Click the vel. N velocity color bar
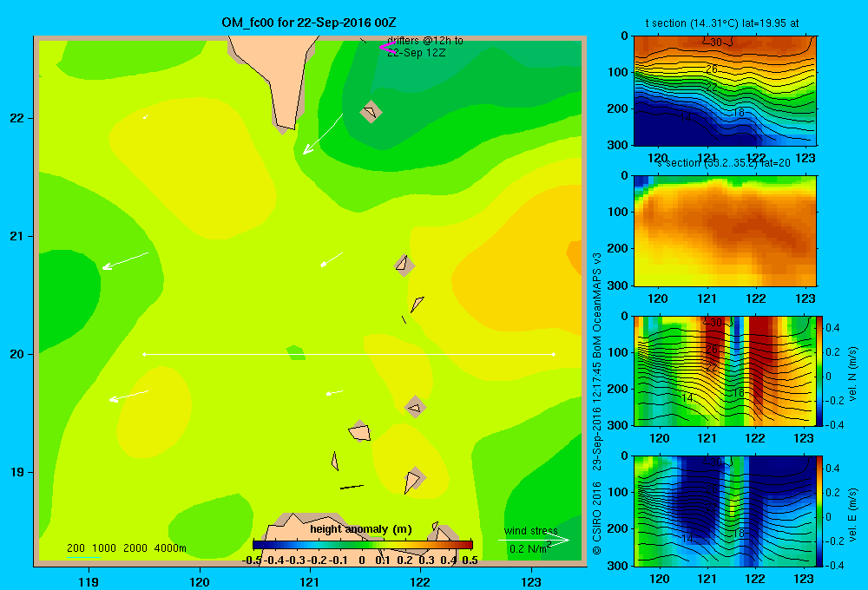 click(x=820, y=370)
